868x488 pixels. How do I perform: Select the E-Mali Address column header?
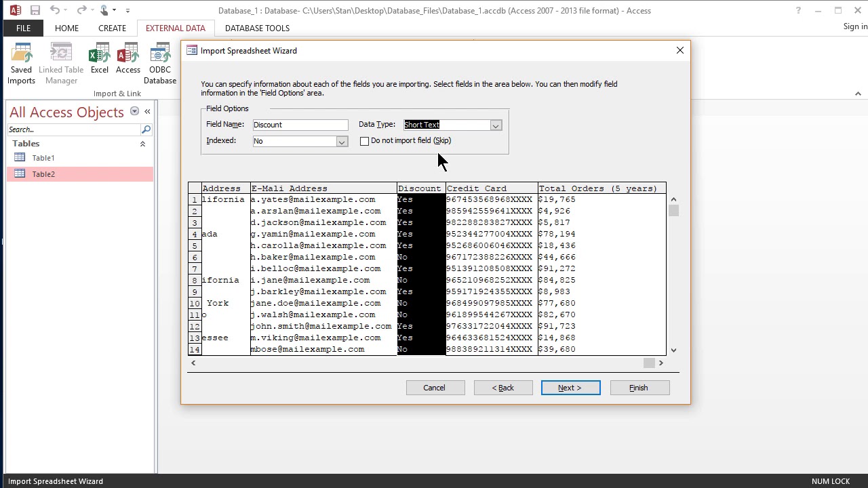coord(323,188)
